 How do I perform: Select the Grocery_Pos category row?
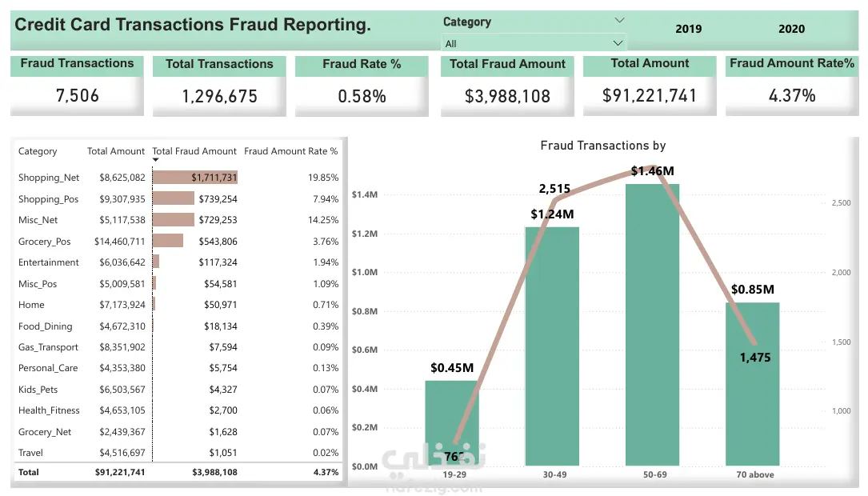(178, 242)
